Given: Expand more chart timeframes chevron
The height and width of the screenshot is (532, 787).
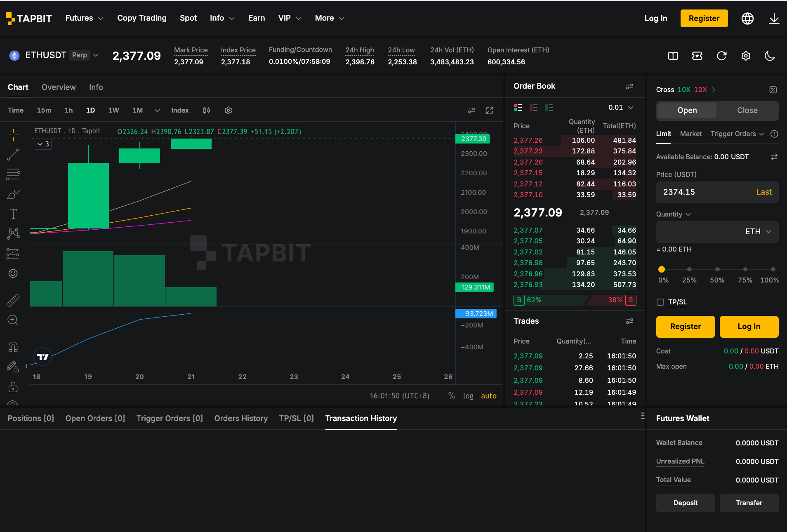Looking at the screenshot, I should tap(157, 110).
